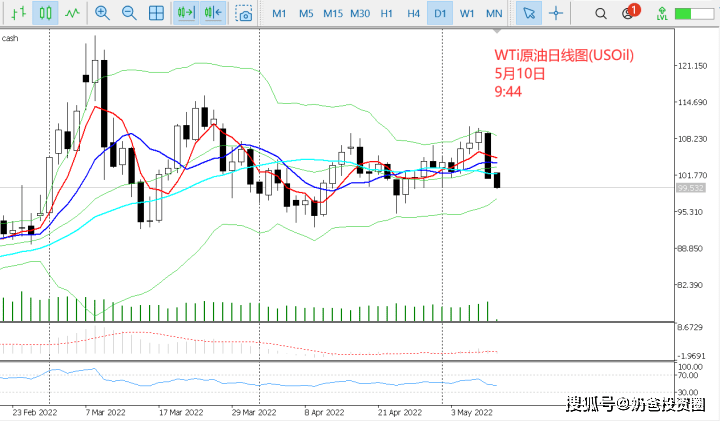Click the 8.6729 indicator scale value
This screenshot has width=720, height=421.
click(690, 327)
